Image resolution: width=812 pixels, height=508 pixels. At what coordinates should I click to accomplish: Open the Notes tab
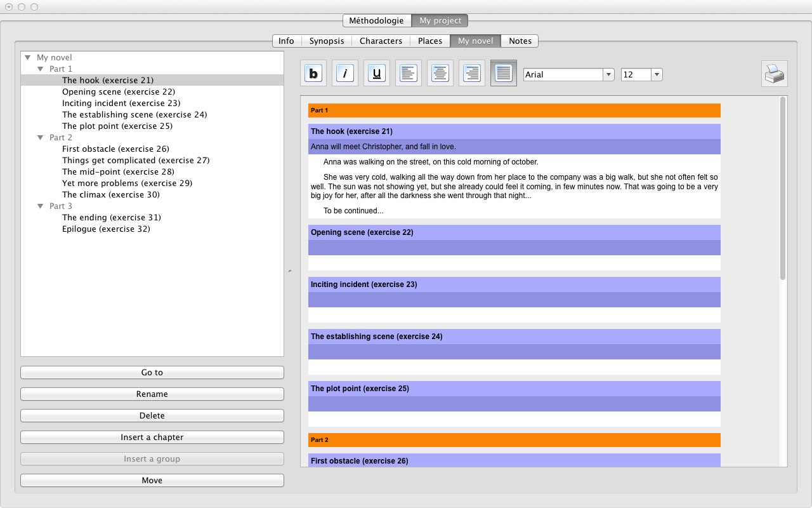point(520,41)
